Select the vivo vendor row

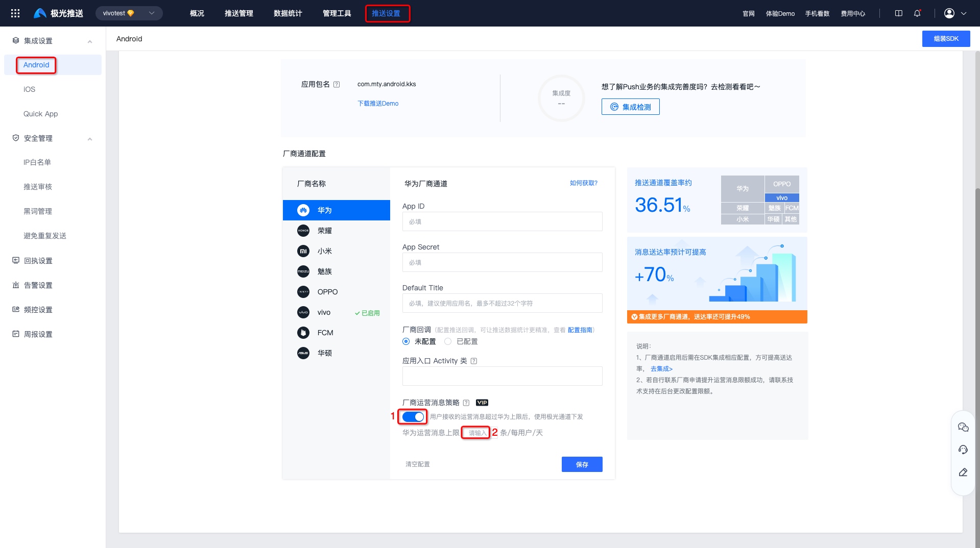pyautogui.click(x=337, y=312)
